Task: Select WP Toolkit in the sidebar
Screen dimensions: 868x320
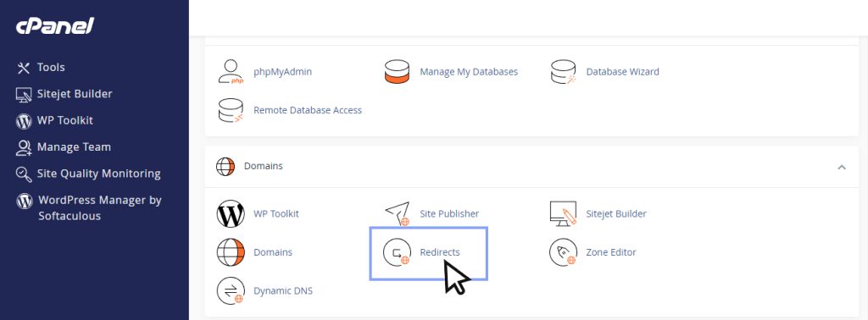Action: coord(65,120)
